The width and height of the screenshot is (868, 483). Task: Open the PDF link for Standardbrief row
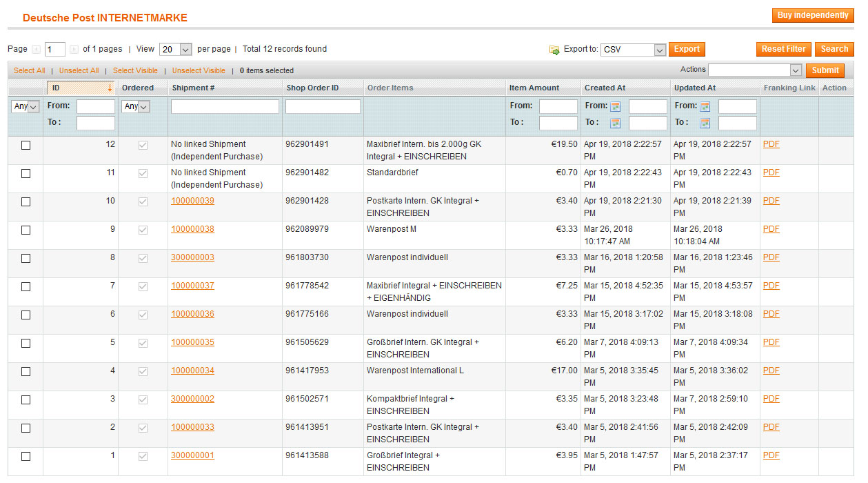tap(771, 172)
